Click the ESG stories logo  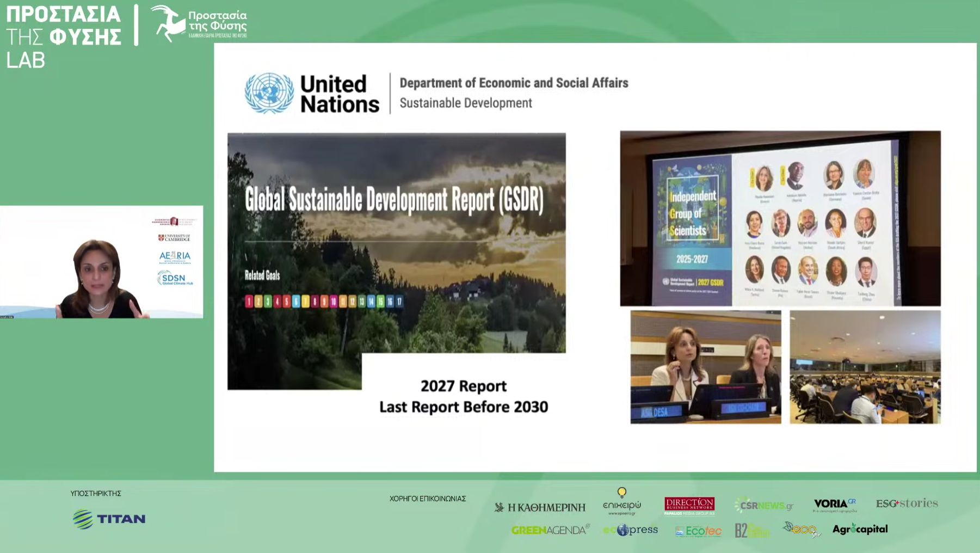tap(907, 503)
